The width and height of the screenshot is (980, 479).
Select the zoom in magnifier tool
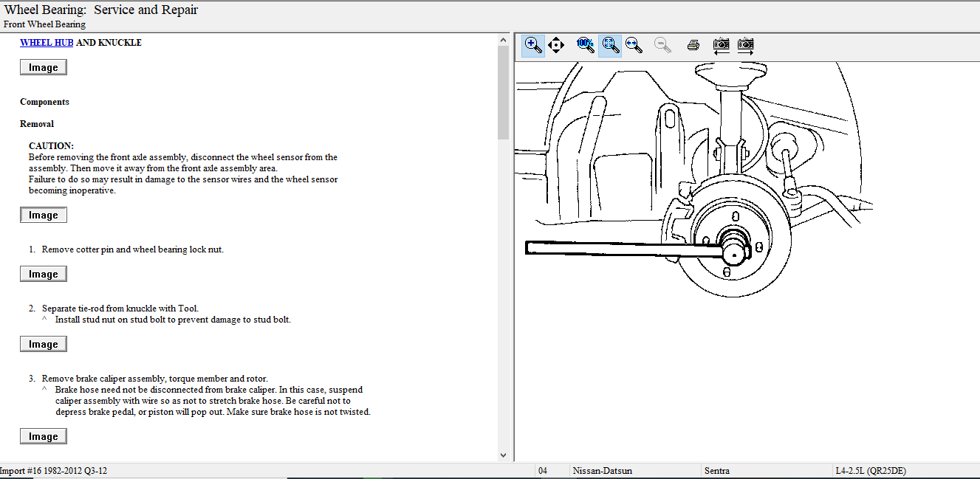532,45
